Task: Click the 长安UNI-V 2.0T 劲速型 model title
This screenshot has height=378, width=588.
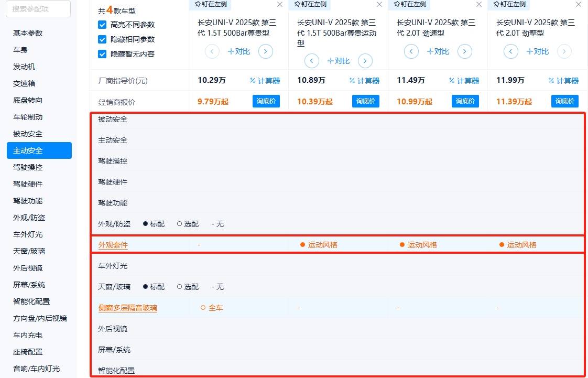Action: pos(436,28)
